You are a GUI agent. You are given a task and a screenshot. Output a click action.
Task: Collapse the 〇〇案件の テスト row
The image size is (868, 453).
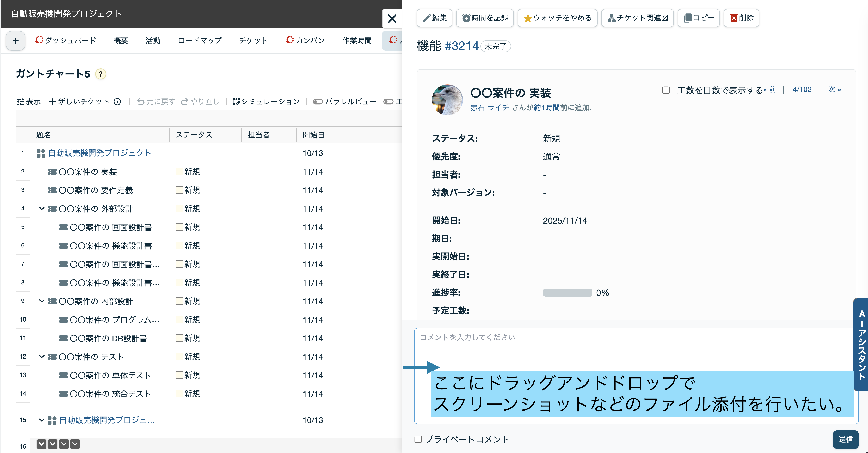[42, 356]
